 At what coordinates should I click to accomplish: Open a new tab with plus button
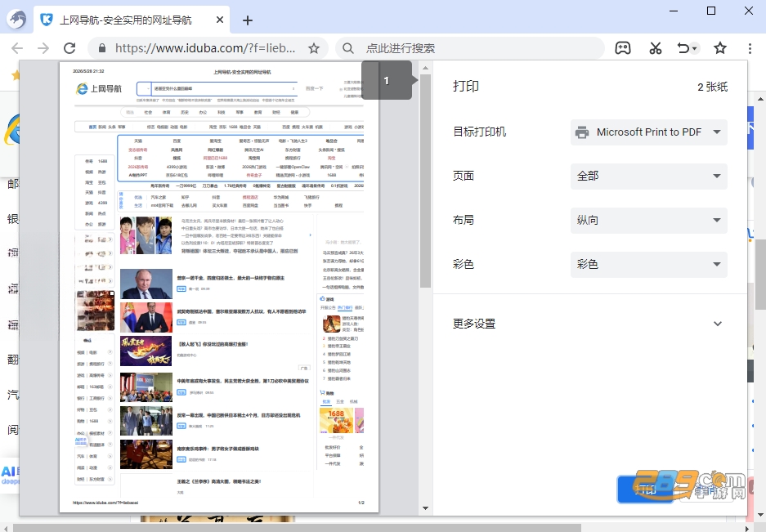pyautogui.click(x=248, y=20)
